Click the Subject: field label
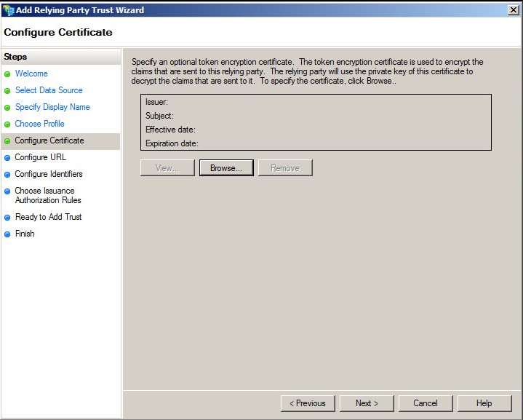Image resolution: width=523 pixels, height=420 pixels. [159, 116]
